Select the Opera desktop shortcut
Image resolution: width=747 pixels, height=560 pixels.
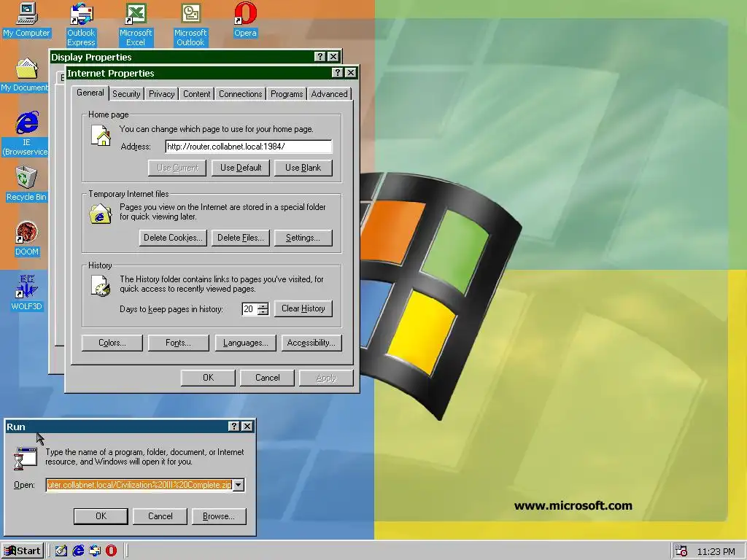pyautogui.click(x=245, y=20)
